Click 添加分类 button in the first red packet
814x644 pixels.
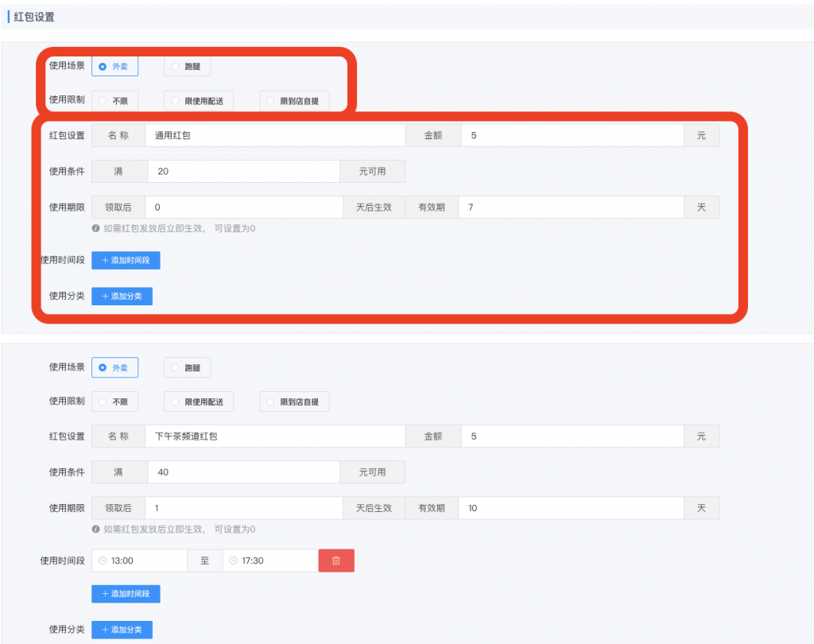[122, 296]
